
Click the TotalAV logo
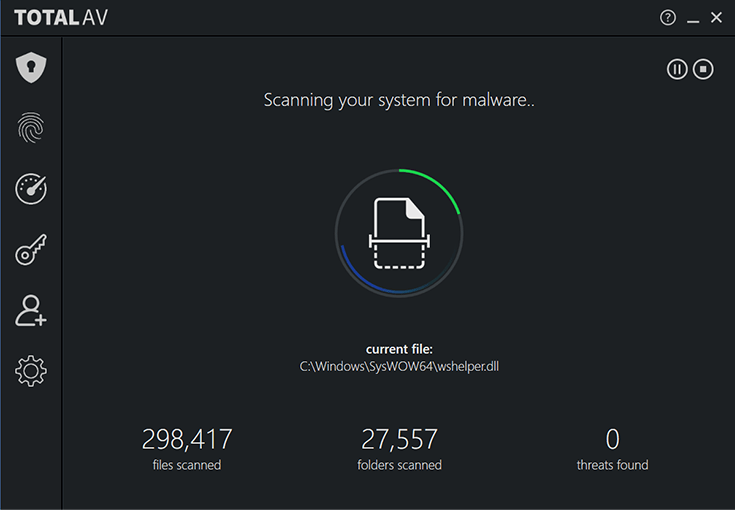61,18
